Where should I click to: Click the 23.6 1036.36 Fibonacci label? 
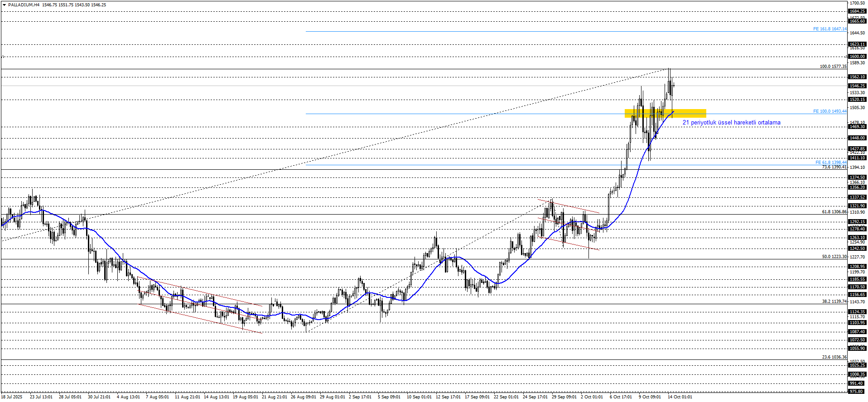[834, 357]
